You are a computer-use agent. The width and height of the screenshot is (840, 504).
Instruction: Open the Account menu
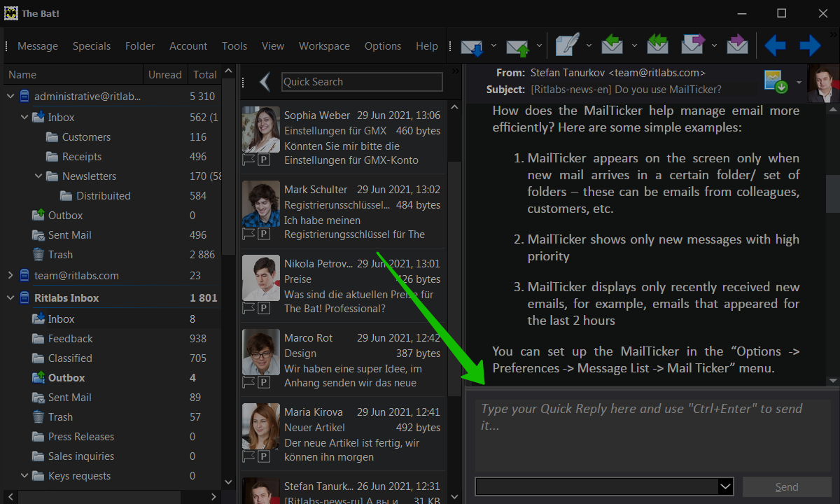coord(188,46)
